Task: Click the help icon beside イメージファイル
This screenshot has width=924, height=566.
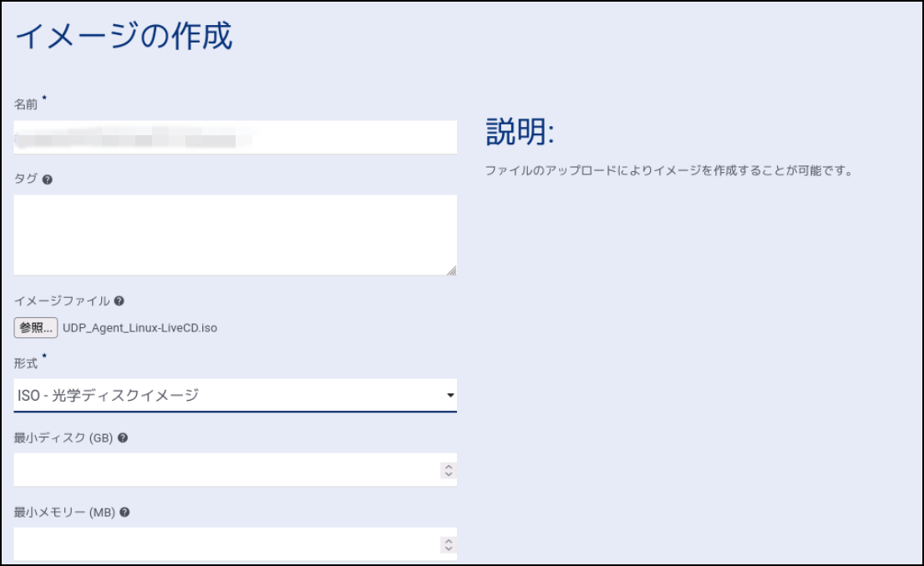Action: pos(119,301)
